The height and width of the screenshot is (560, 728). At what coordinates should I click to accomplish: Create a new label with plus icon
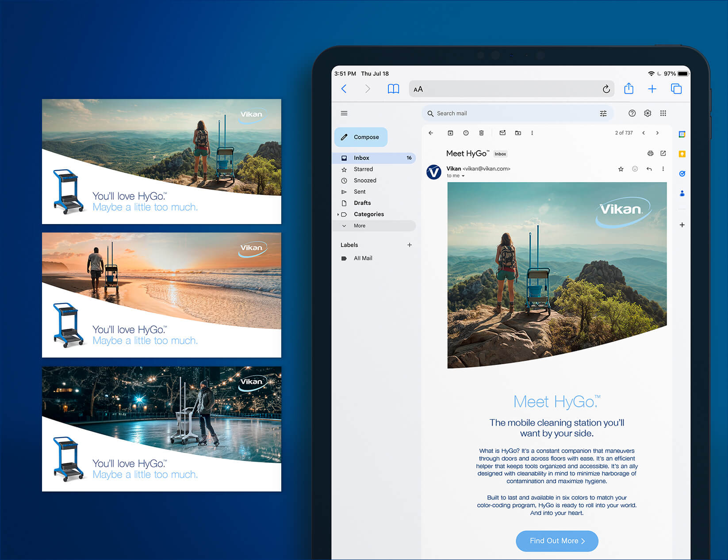tap(410, 245)
